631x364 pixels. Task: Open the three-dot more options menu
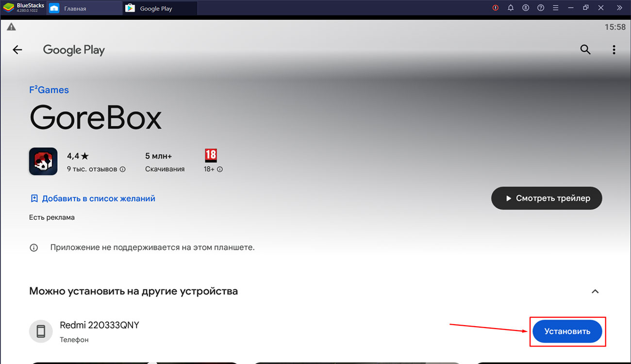[x=614, y=50]
